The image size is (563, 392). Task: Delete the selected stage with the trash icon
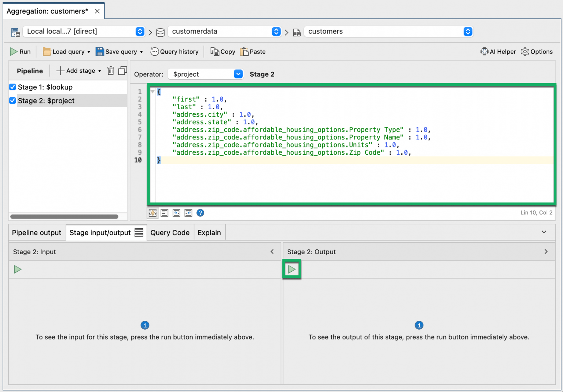[x=111, y=70]
